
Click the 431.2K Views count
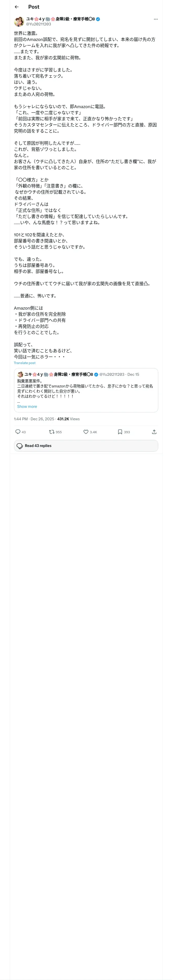(69, 419)
